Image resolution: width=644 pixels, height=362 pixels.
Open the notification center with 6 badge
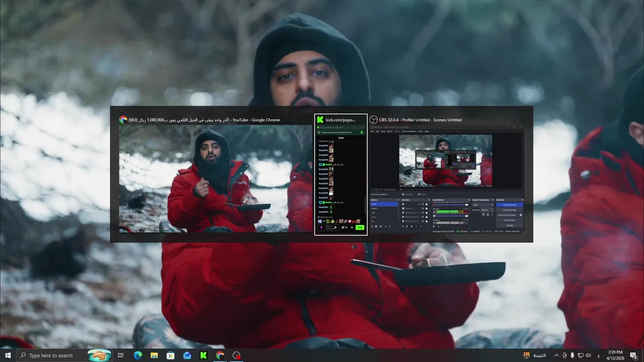633,355
